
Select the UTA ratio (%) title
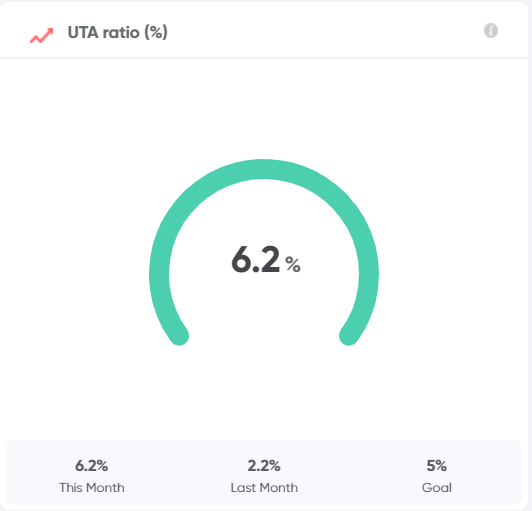117,33
